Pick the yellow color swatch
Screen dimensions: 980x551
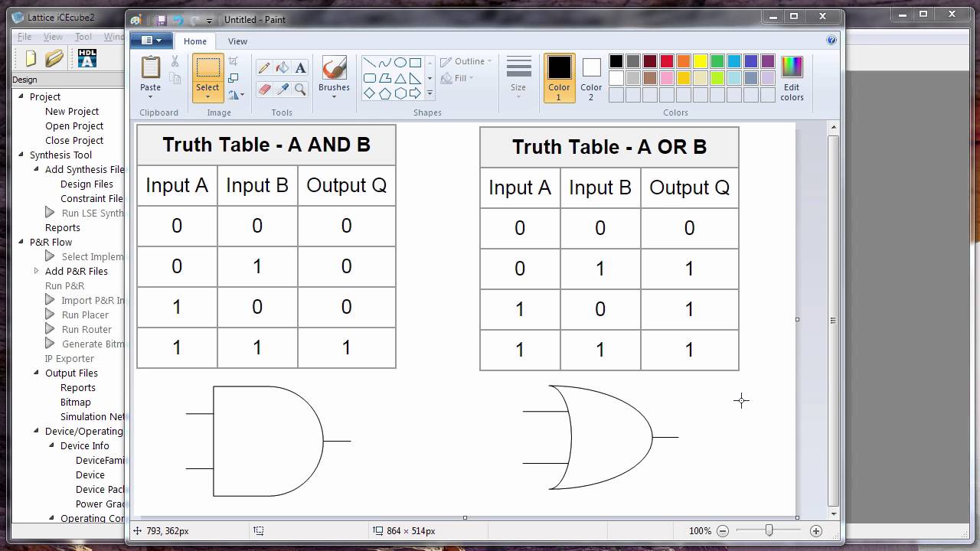(701, 61)
